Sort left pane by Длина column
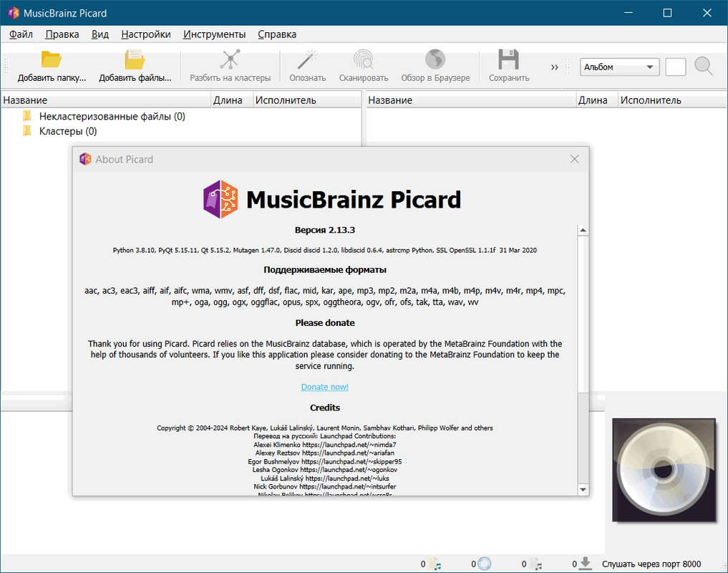This screenshot has height=573, width=728. point(232,100)
